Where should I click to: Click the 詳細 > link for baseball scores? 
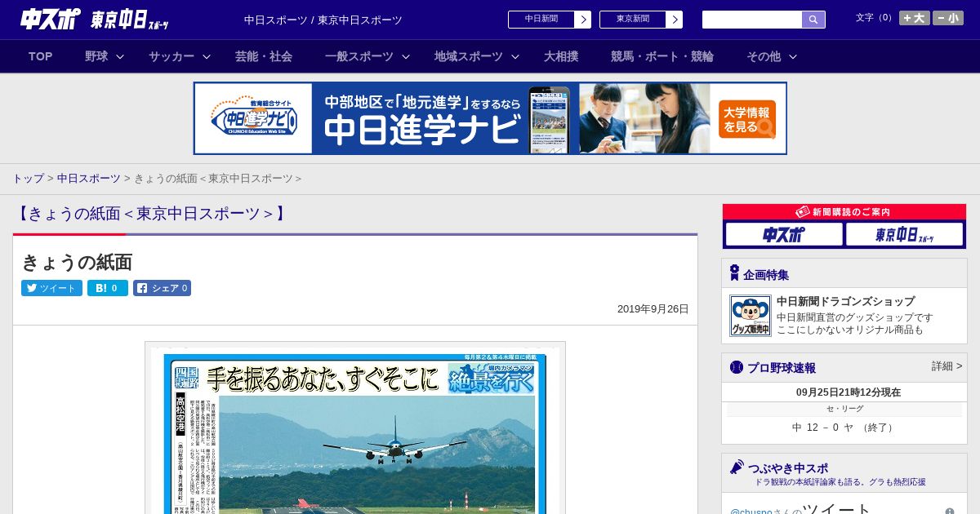947,366
